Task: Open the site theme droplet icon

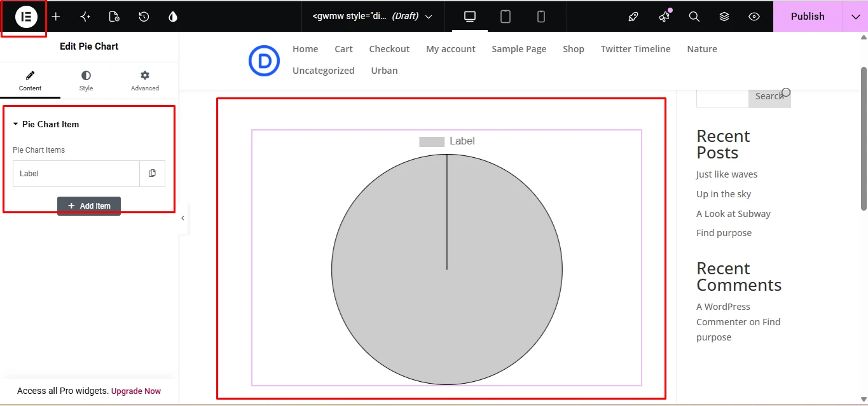Action: pyautogui.click(x=173, y=17)
